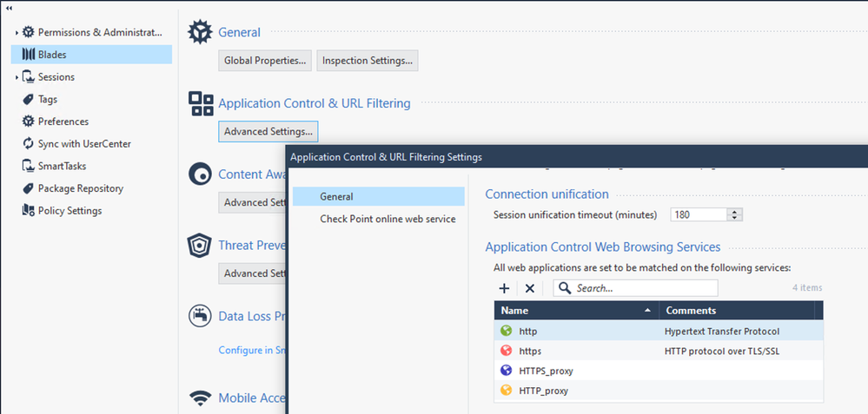
Task: Click the General section gear icon
Action: tap(200, 32)
